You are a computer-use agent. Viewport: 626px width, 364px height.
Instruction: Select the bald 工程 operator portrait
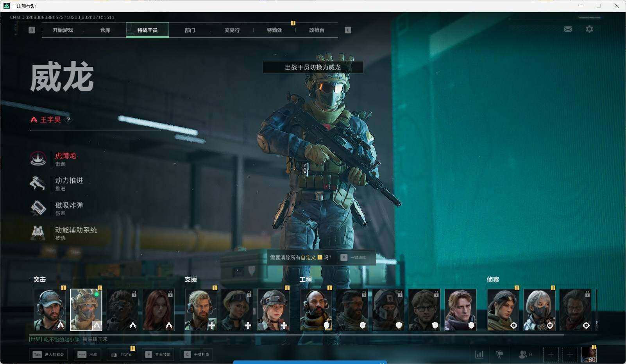(316, 310)
